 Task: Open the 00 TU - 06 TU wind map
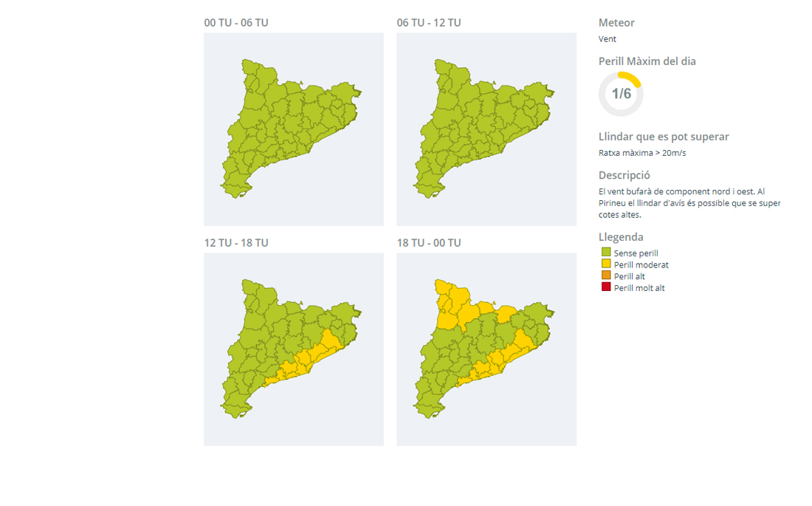pyautogui.click(x=294, y=129)
